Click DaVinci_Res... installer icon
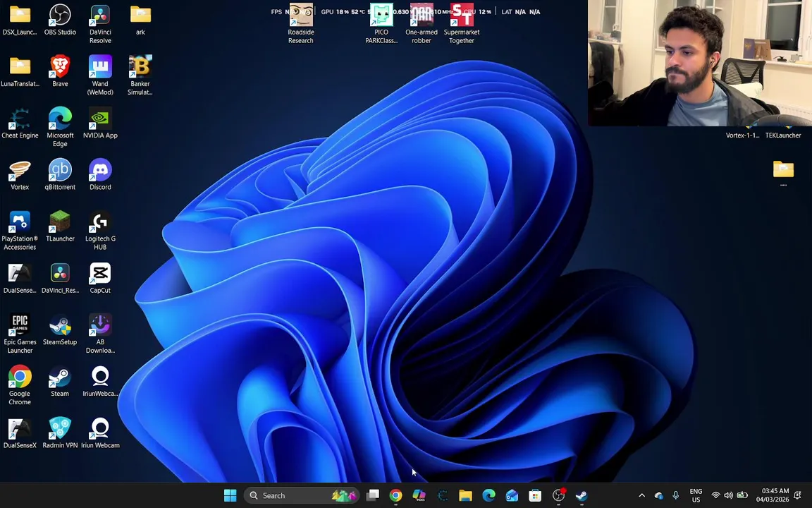The width and height of the screenshot is (812, 508). (x=60, y=279)
